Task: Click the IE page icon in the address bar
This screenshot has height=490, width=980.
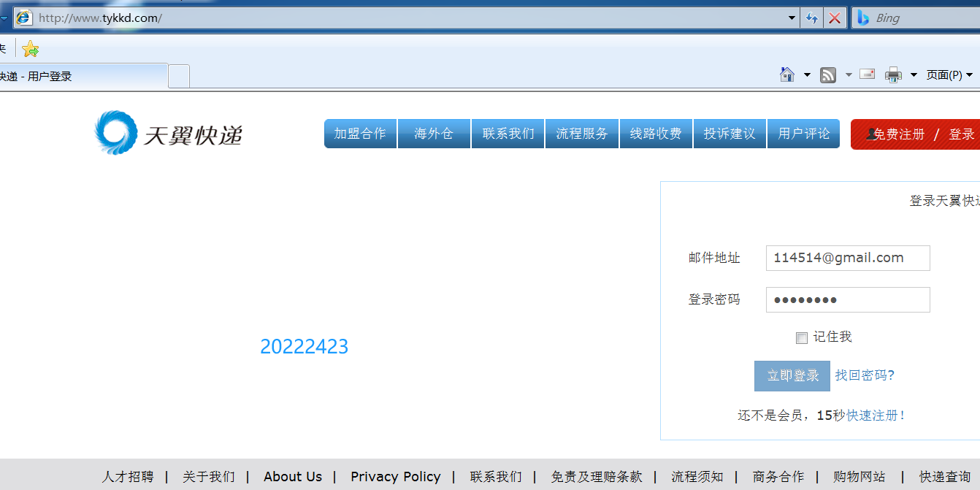Action: [24, 18]
